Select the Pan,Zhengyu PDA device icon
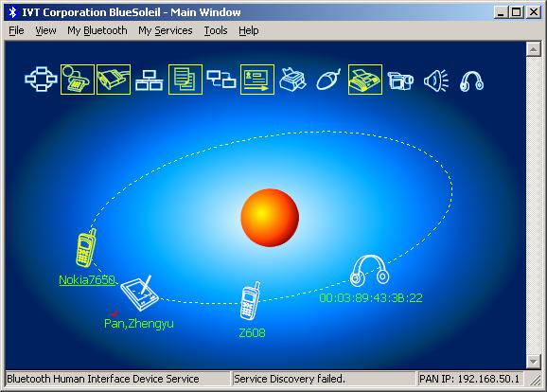The image size is (547, 392). (x=139, y=294)
